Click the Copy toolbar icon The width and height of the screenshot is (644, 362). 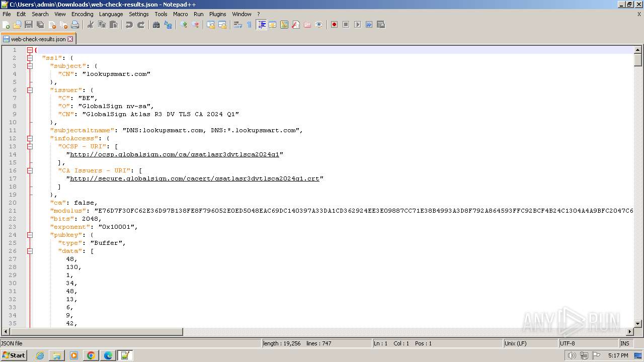click(102, 25)
